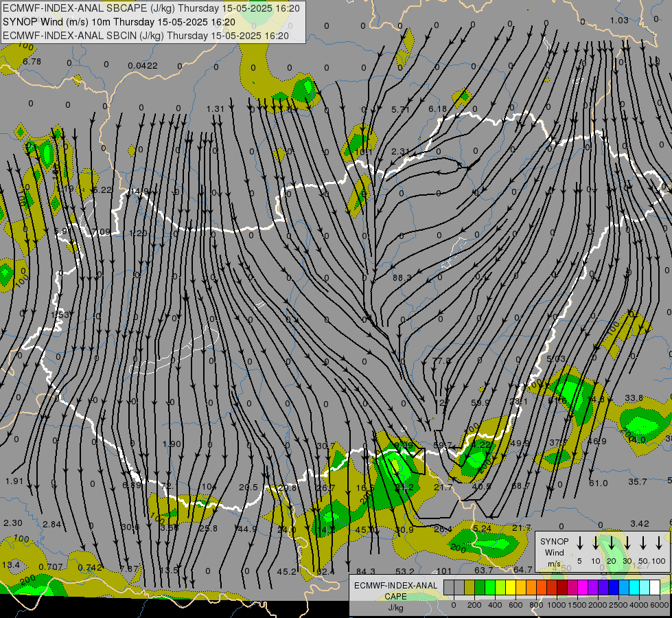Click the 2500 tick label on CAPE scale
This screenshot has height=618, width=672.
pyautogui.click(x=618, y=605)
